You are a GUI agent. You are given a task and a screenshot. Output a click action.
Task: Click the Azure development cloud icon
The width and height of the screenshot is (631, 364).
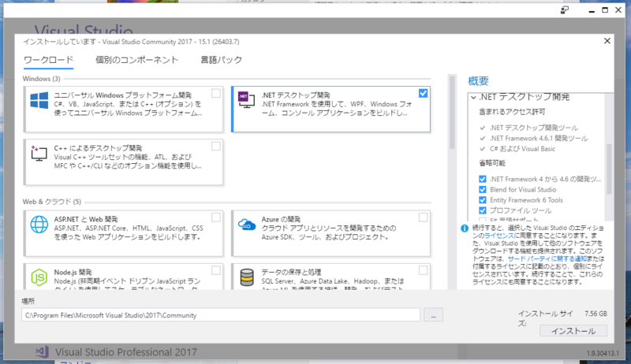247,225
